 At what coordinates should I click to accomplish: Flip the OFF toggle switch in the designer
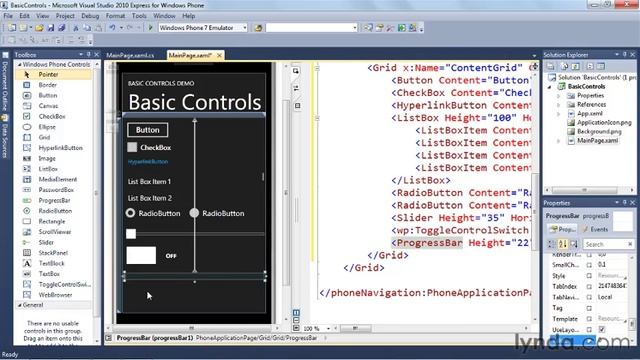(x=141, y=256)
